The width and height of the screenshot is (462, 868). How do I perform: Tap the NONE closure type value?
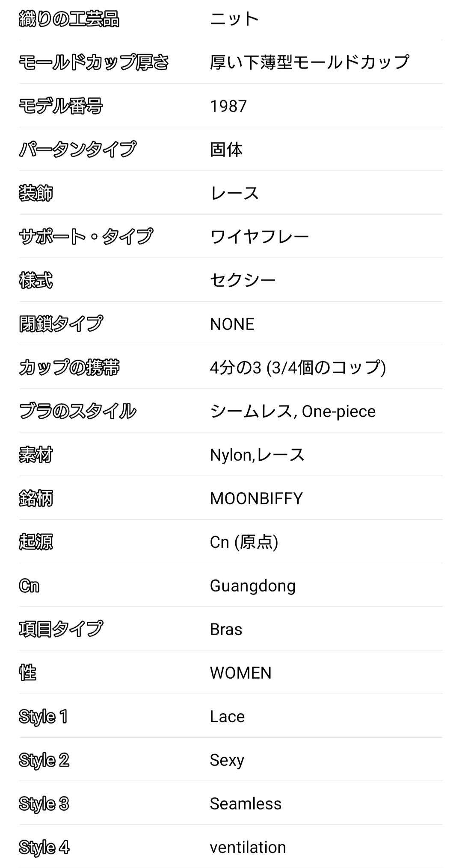tap(232, 324)
